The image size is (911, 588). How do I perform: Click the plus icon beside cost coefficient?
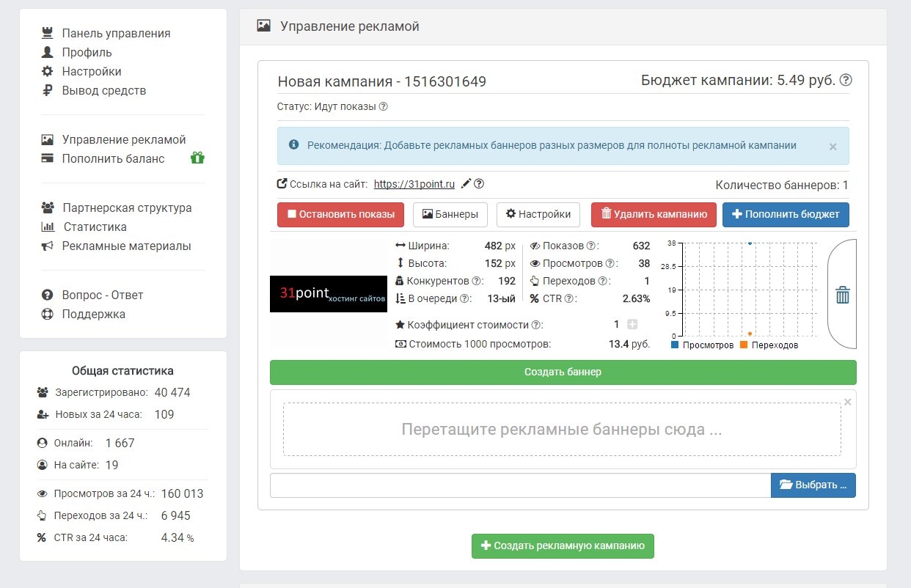(632, 325)
